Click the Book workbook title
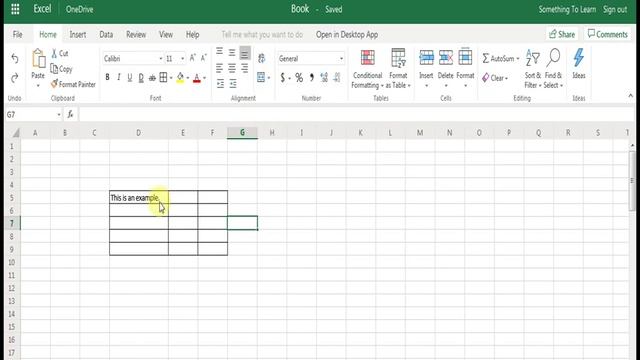 coord(300,9)
